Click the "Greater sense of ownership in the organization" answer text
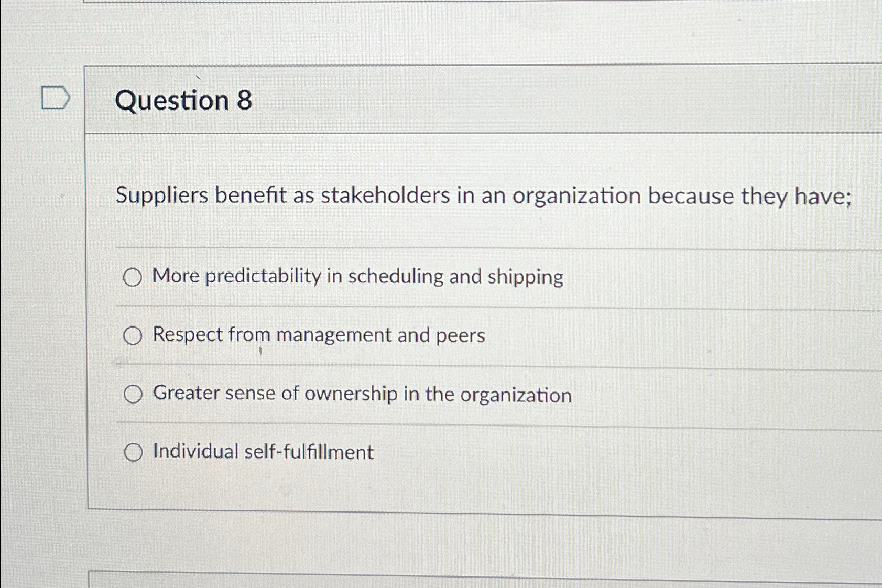The height and width of the screenshot is (588, 882). (362, 394)
